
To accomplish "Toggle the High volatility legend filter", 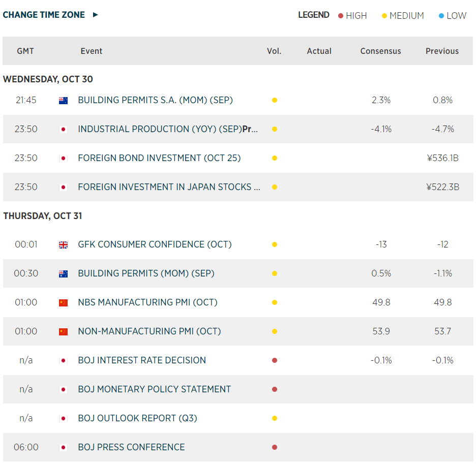I will pyautogui.click(x=352, y=16).
